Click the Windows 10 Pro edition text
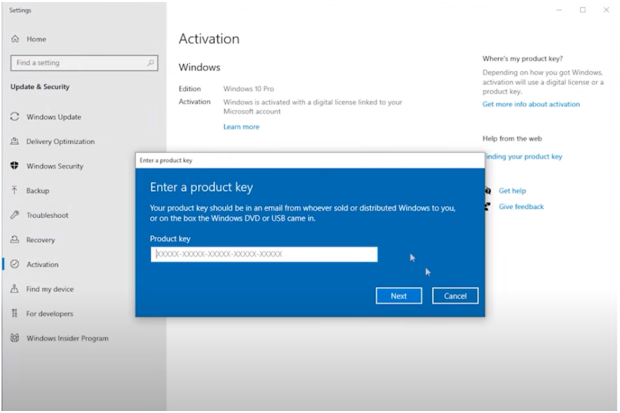Image resolution: width=620 pixels, height=413 pixels. (x=248, y=89)
